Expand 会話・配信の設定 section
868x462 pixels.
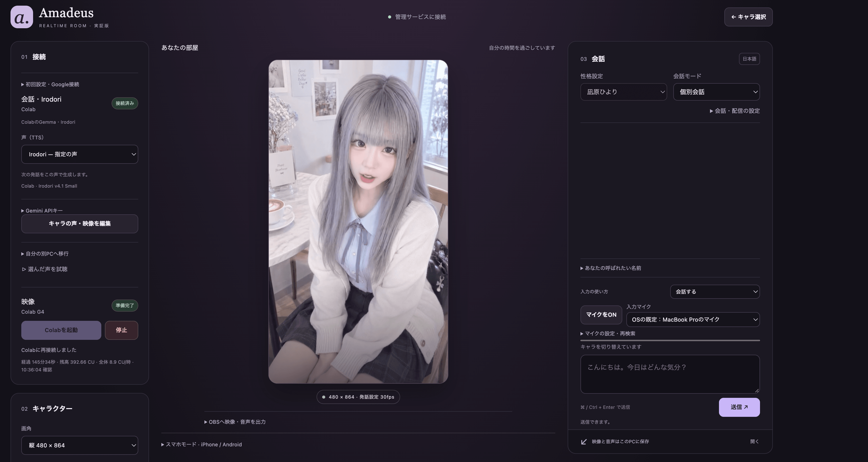735,111
